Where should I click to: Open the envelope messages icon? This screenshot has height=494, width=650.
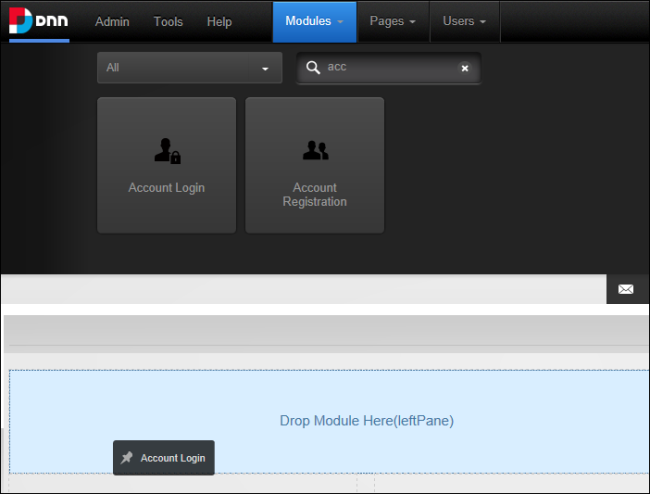(626, 289)
